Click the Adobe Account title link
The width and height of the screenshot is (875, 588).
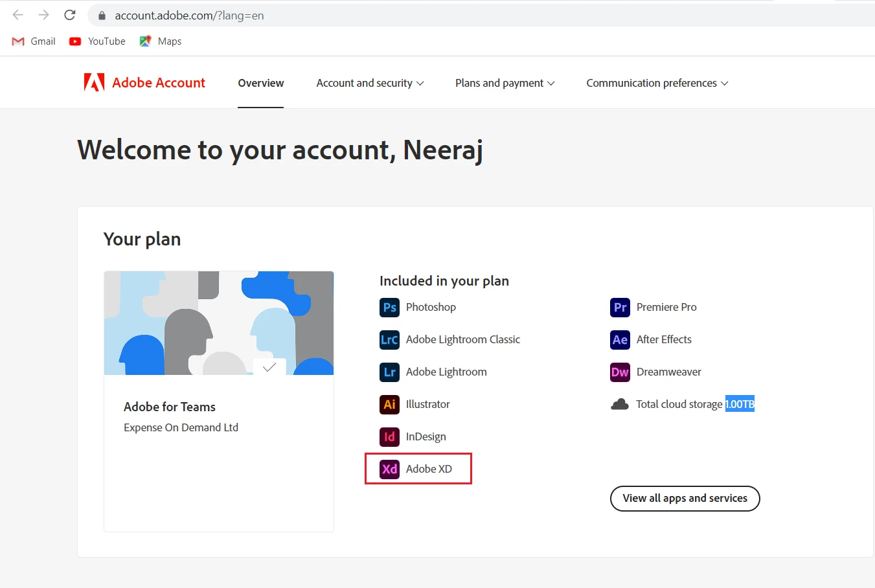coord(159,82)
